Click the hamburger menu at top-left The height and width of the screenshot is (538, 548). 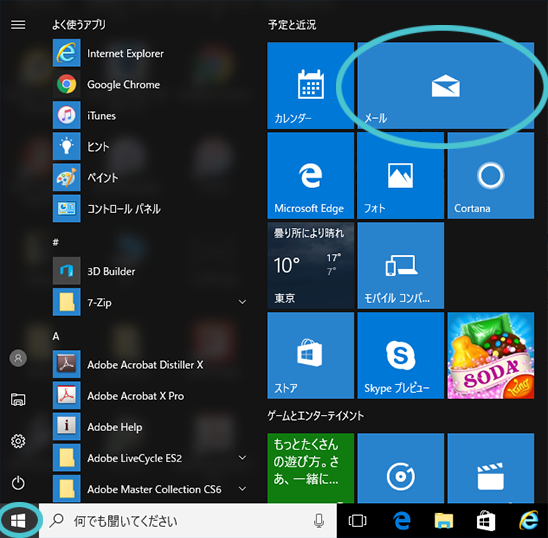pyautogui.click(x=18, y=25)
